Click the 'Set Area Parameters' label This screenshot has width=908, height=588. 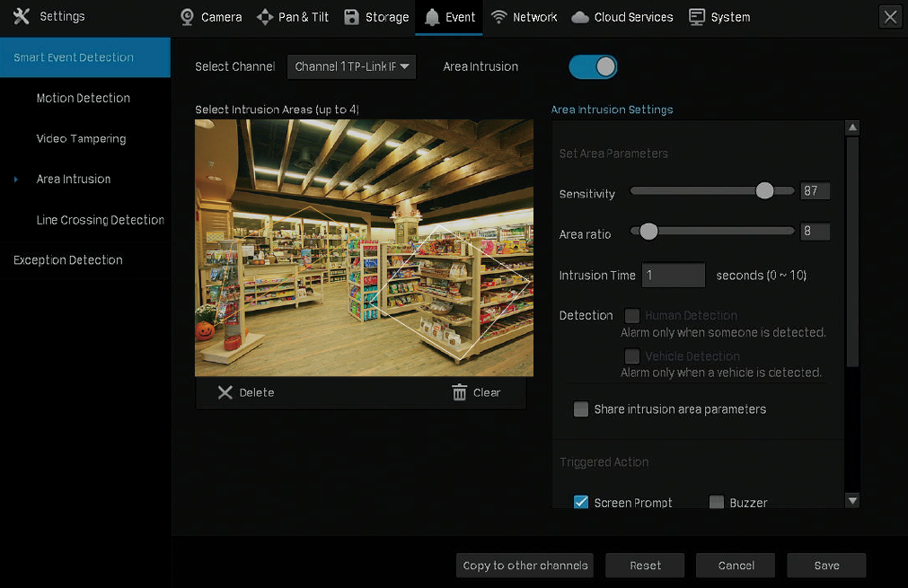tap(613, 154)
